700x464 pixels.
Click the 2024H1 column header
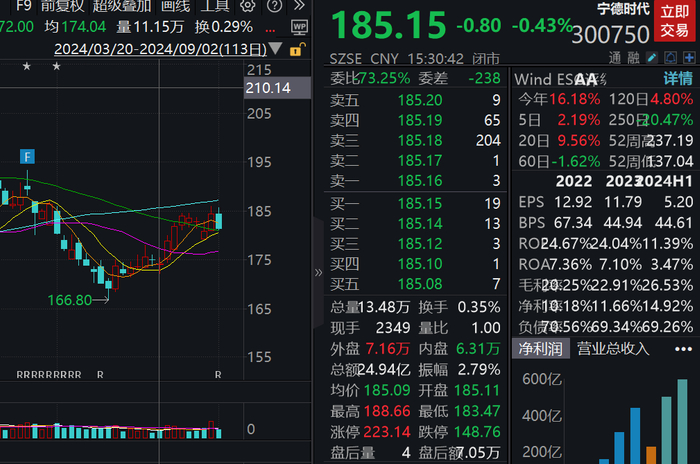tap(667, 181)
